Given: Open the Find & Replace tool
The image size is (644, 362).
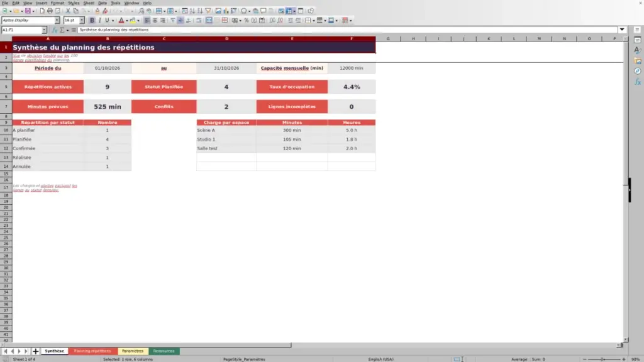Looking at the screenshot, I should tap(142, 11).
